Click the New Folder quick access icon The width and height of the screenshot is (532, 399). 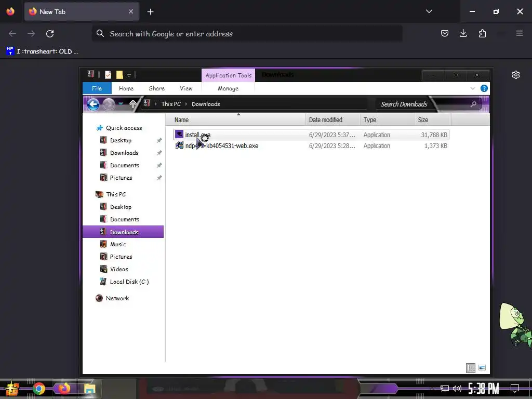(x=119, y=75)
